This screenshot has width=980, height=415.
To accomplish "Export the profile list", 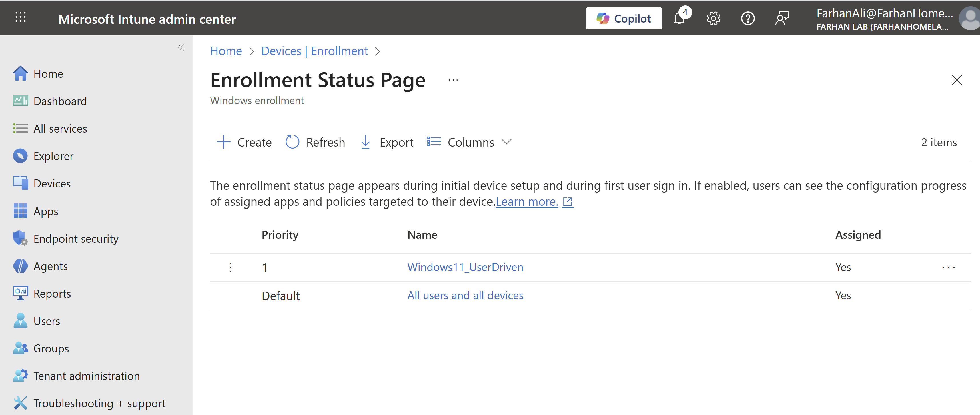I will [x=386, y=142].
